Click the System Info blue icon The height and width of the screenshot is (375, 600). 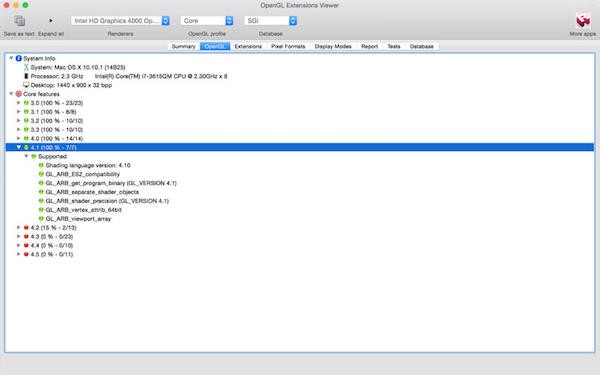pyautogui.click(x=18, y=58)
